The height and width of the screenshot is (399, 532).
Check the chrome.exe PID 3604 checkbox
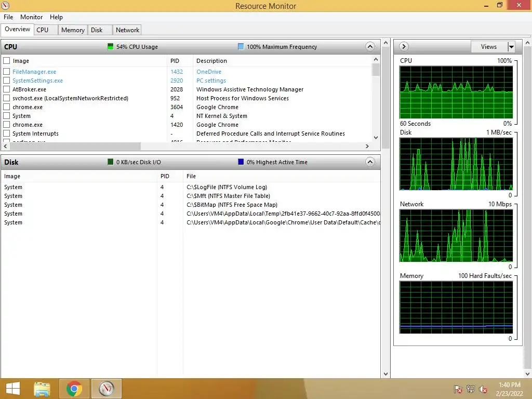click(6, 107)
